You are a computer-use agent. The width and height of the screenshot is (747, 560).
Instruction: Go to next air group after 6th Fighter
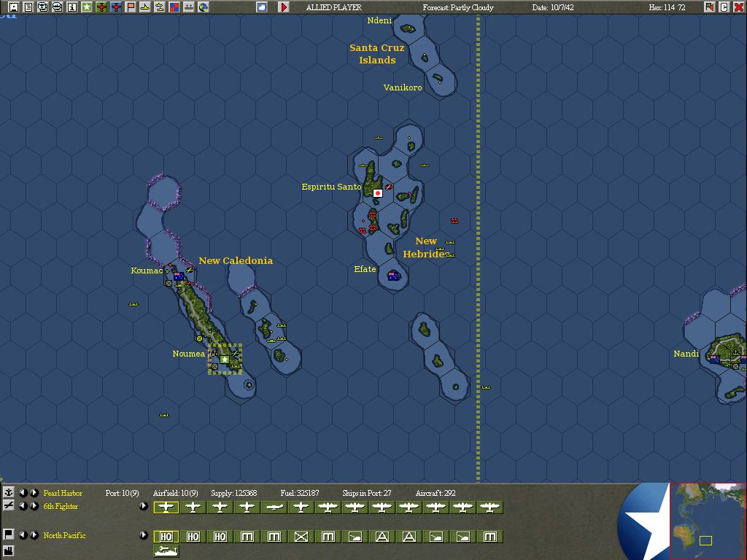tap(34, 506)
